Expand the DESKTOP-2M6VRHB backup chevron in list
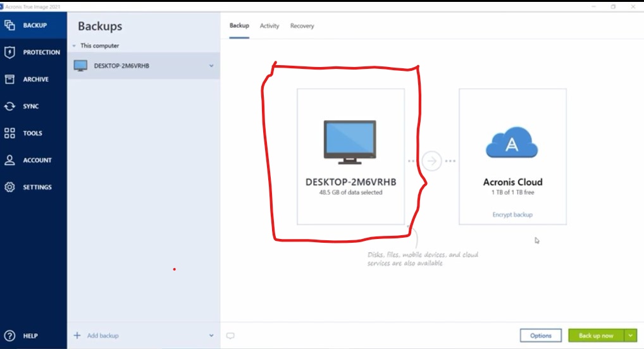Image resolution: width=644 pixels, height=349 pixels. point(211,66)
